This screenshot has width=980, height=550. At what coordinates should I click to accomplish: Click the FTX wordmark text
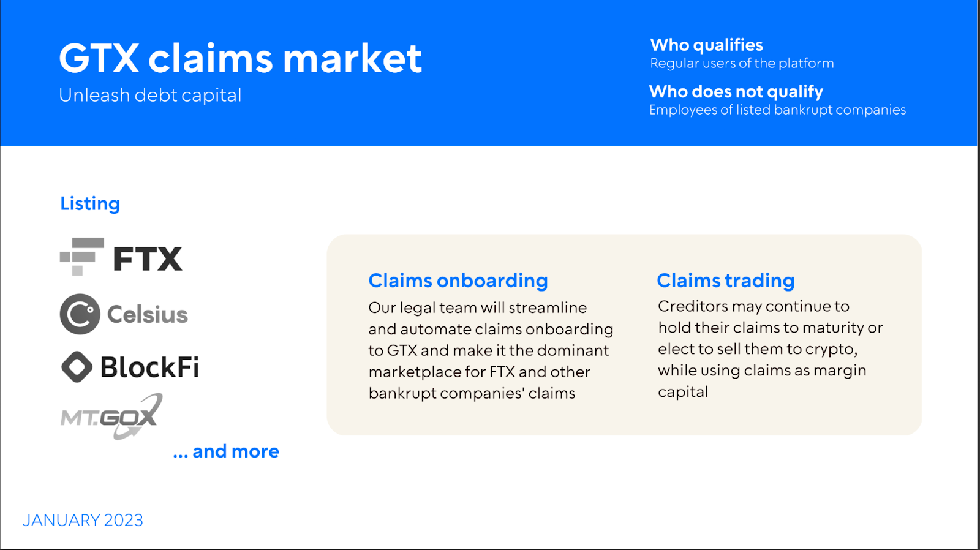click(x=148, y=258)
